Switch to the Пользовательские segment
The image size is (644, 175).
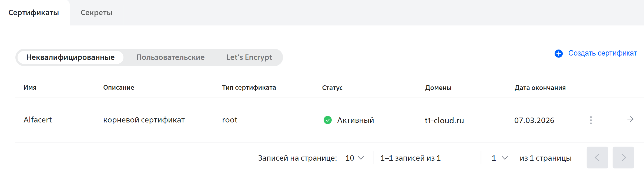[170, 57]
